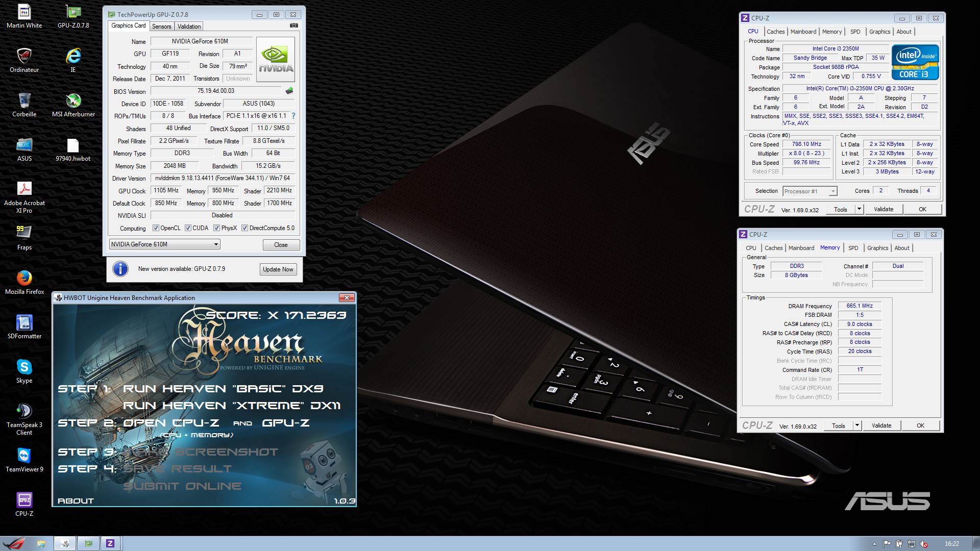The width and height of the screenshot is (980, 551).
Task: Click OK in upper CPU-Z window
Action: (x=922, y=209)
